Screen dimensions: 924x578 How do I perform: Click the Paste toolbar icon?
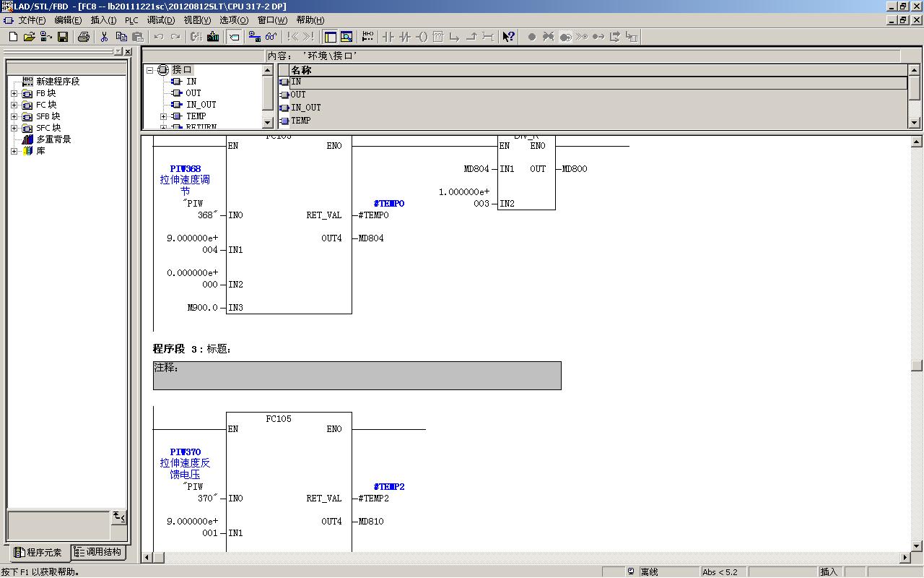138,37
